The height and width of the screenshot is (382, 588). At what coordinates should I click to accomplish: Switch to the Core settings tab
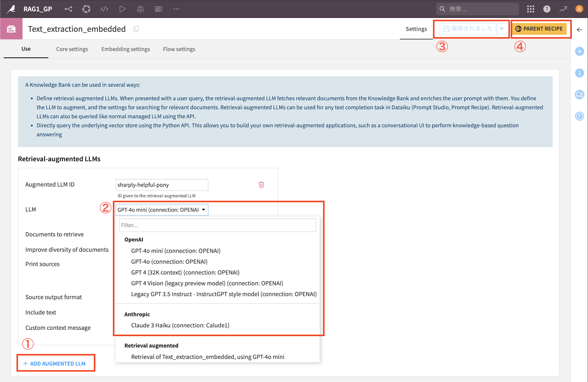coord(72,49)
